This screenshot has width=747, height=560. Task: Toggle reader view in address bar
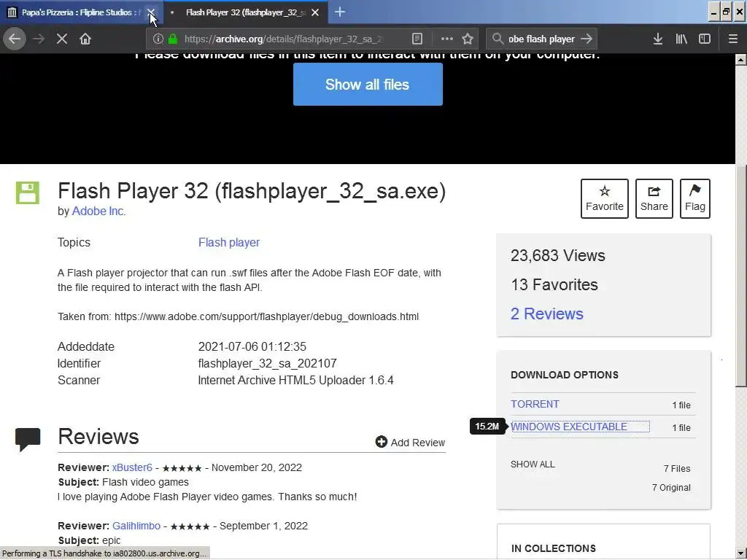pos(417,39)
